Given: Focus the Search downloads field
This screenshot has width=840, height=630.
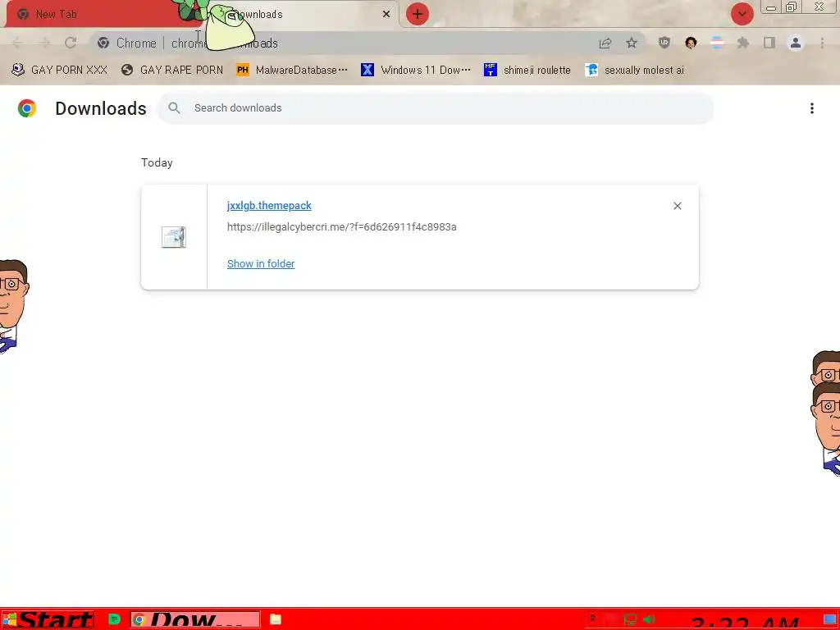Looking at the screenshot, I should click(x=436, y=107).
